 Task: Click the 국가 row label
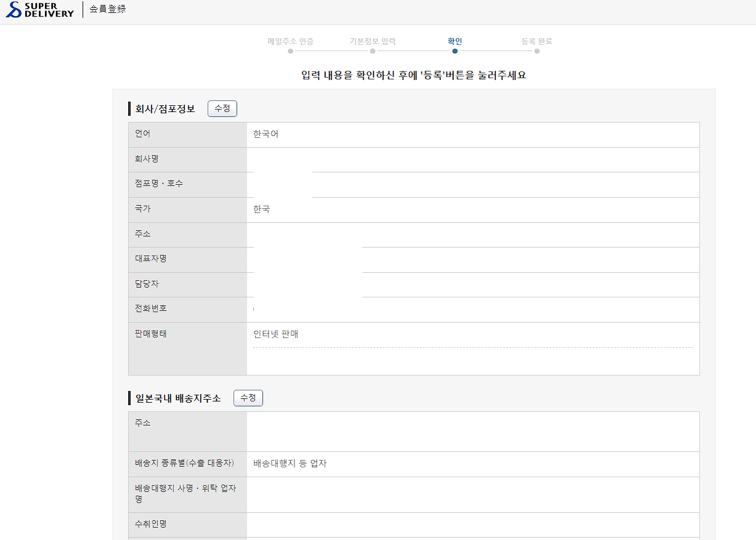pyautogui.click(x=142, y=209)
